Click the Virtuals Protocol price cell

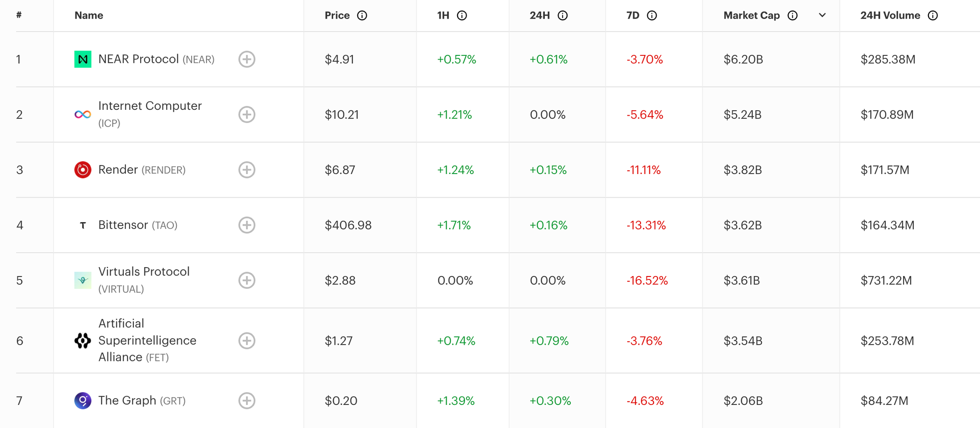[341, 280]
